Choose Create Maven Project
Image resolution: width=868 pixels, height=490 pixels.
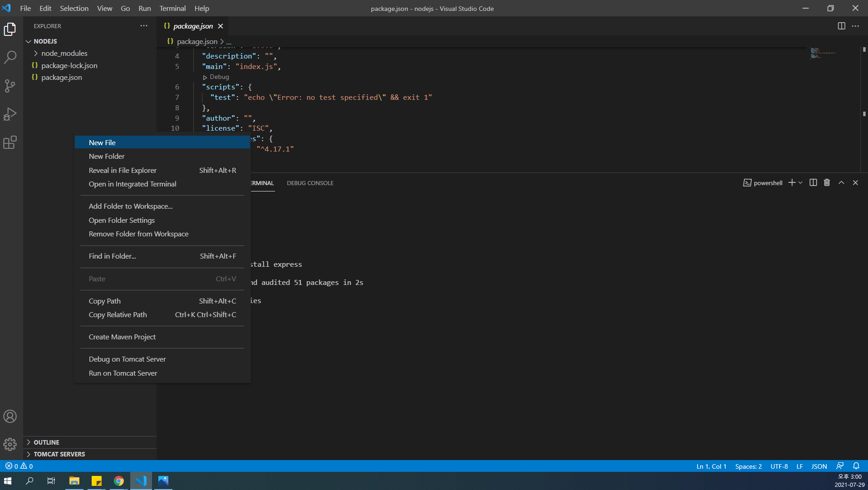162,337
